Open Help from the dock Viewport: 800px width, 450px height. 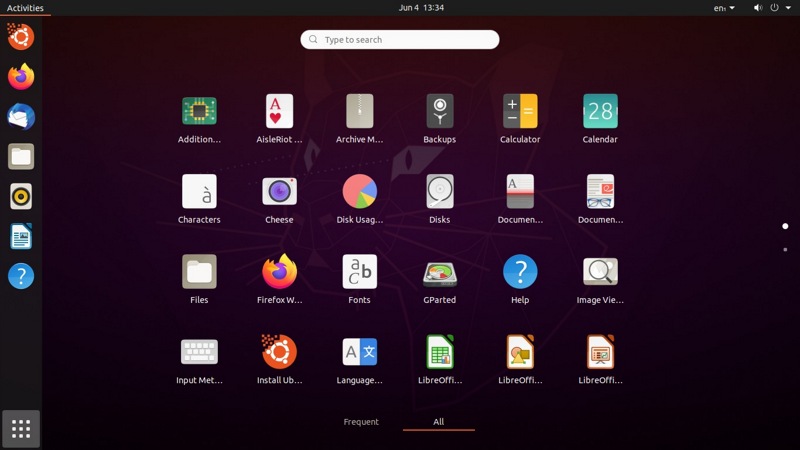point(21,276)
